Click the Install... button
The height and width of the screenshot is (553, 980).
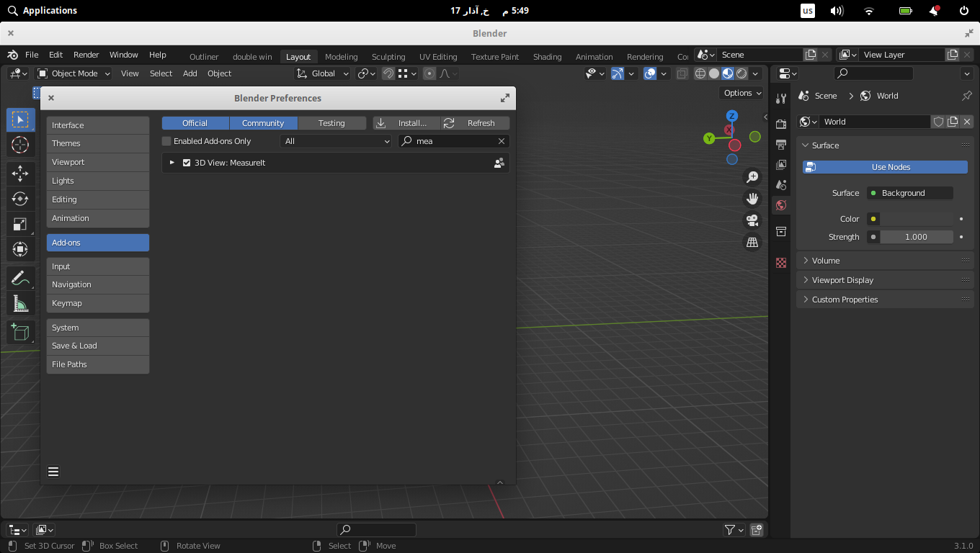[x=406, y=123]
